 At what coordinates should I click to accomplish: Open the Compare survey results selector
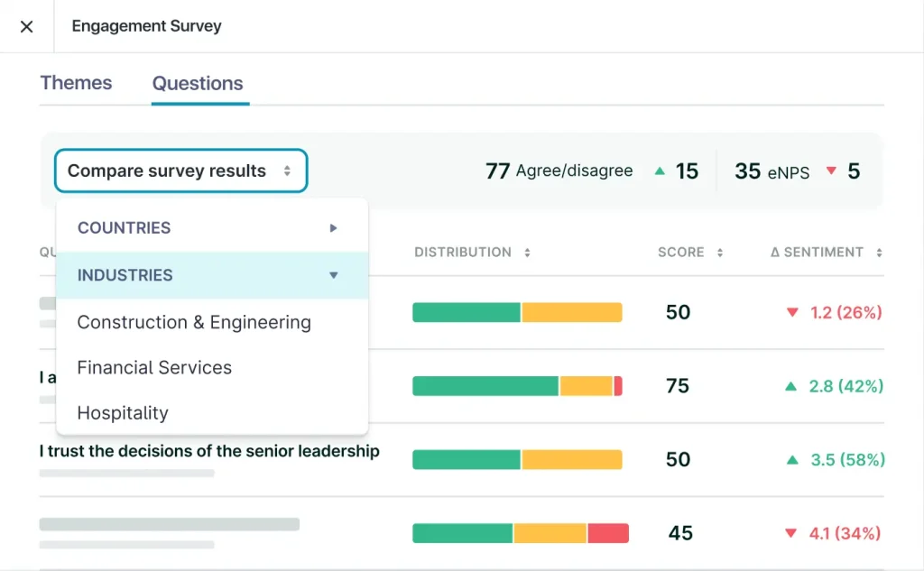click(180, 170)
